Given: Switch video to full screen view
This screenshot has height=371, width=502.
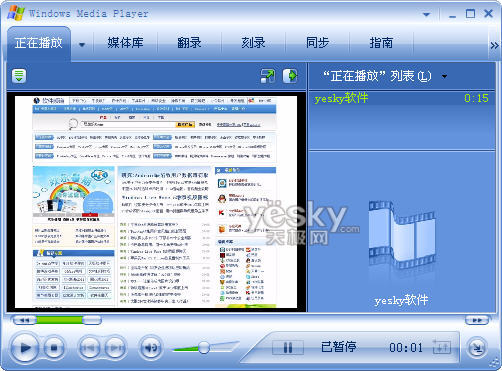Looking at the screenshot, I should coord(268,76).
